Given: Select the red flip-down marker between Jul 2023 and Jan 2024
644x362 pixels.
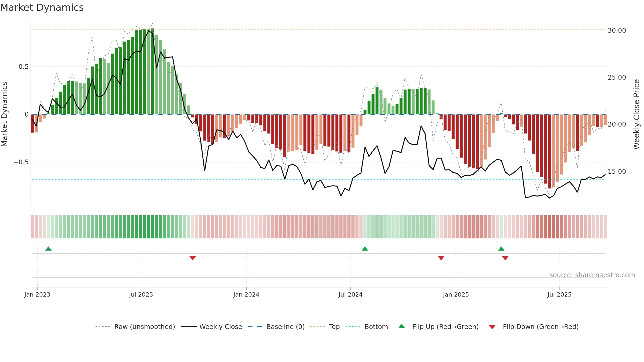Looking at the screenshot, I should [x=193, y=258].
